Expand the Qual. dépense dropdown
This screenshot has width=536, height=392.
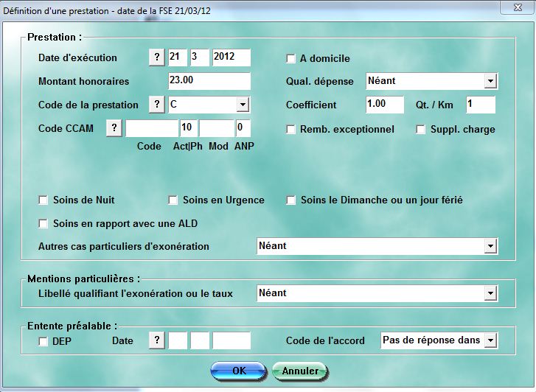(490, 81)
